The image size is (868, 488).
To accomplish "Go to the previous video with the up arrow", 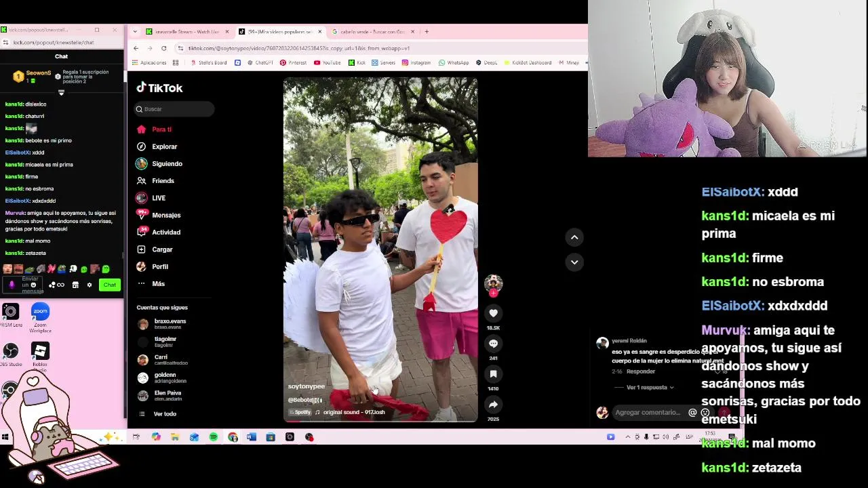I will (574, 237).
